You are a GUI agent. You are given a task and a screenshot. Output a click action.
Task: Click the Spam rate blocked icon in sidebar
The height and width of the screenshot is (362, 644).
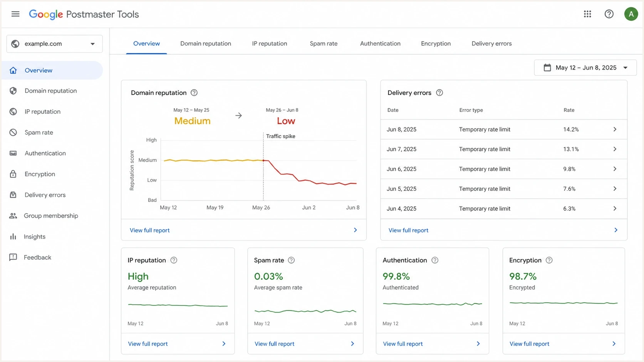tap(13, 132)
